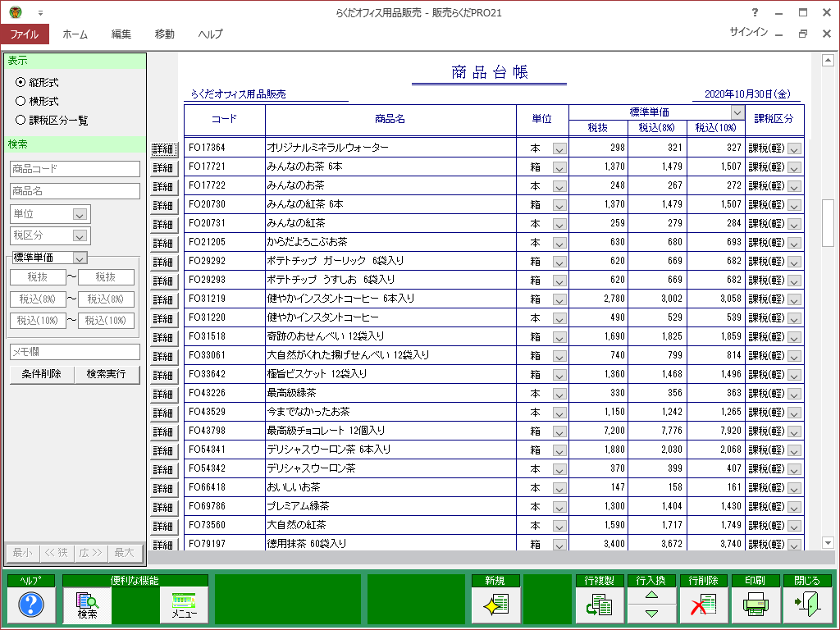
Task: Click 条件削除 to clear search conditions
Action: (x=41, y=374)
